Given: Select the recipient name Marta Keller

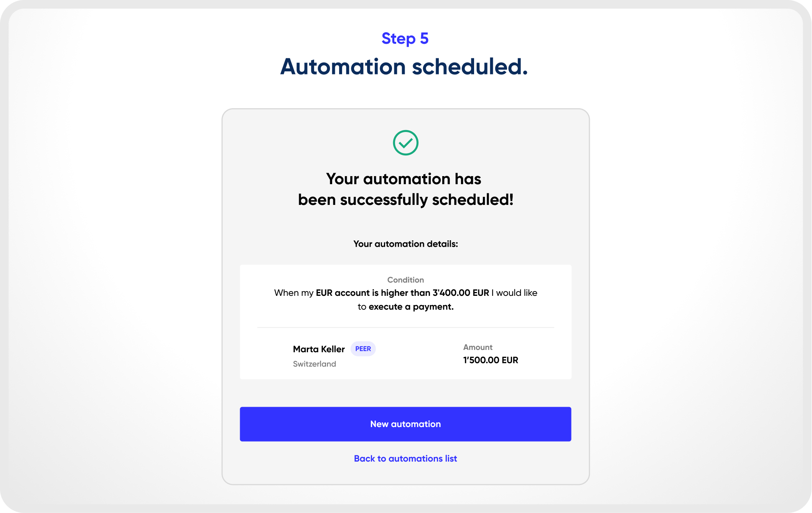Looking at the screenshot, I should coord(319,348).
